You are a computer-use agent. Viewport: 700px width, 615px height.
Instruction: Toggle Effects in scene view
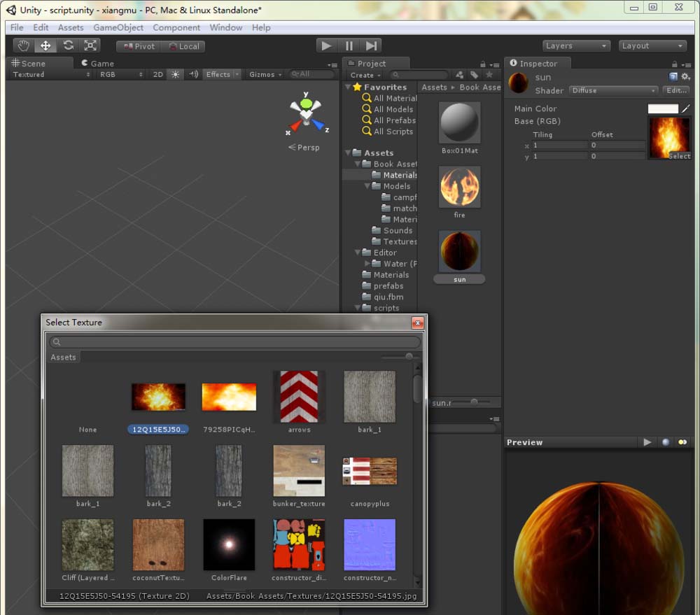(218, 75)
